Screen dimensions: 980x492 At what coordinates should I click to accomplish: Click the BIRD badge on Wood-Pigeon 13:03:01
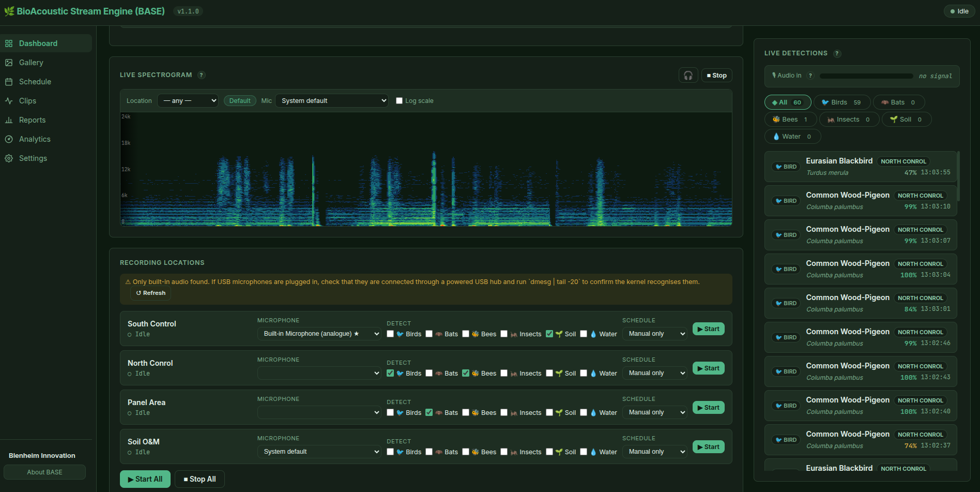point(786,303)
